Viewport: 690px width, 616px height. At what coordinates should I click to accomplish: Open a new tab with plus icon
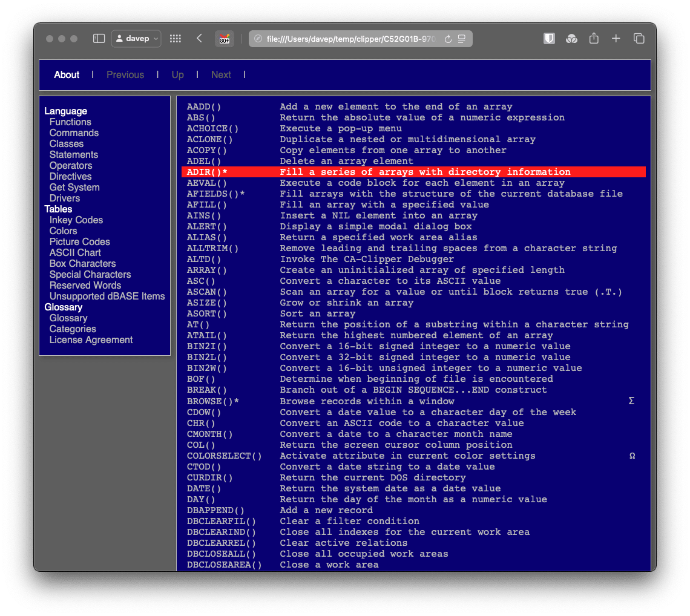click(x=616, y=39)
